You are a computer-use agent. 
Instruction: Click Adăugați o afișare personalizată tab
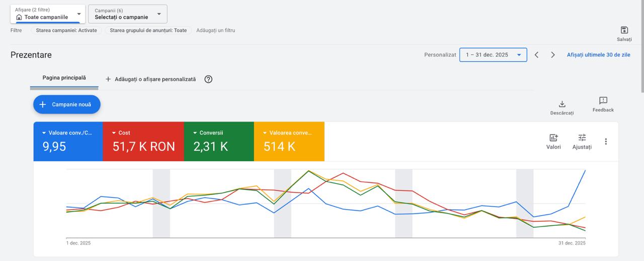pyautogui.click(x=150, y=79)
